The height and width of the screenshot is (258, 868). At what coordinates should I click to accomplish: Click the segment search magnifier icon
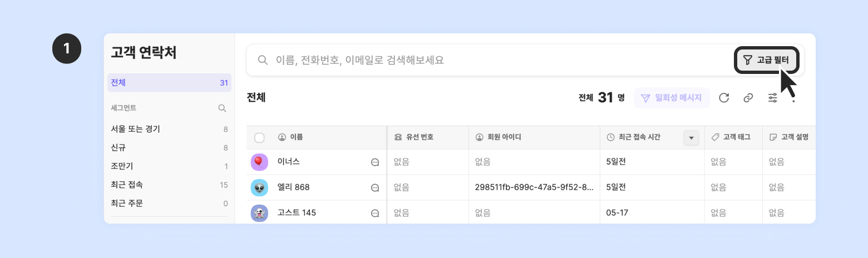(x=222, y=108)
